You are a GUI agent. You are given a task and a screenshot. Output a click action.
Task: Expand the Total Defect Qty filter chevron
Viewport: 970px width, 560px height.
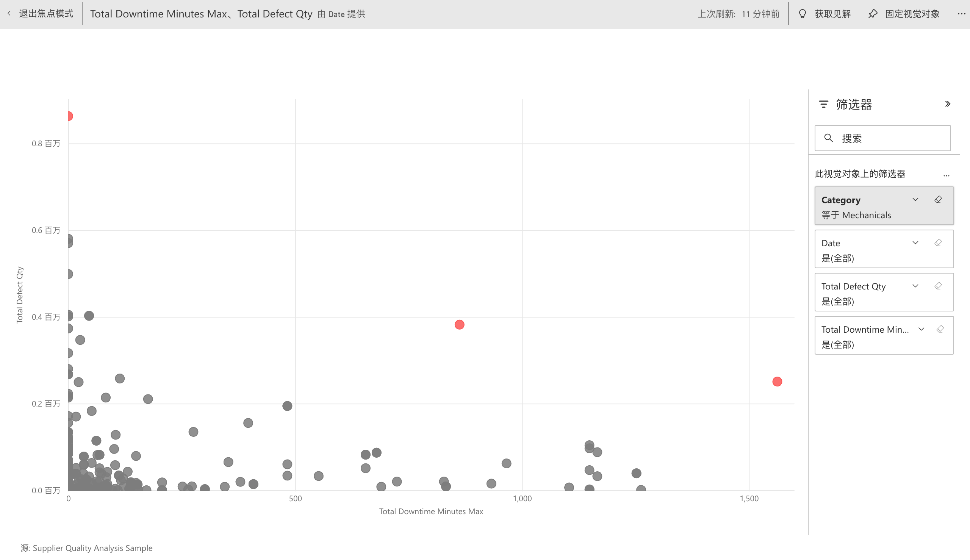(x=915, y=286)
